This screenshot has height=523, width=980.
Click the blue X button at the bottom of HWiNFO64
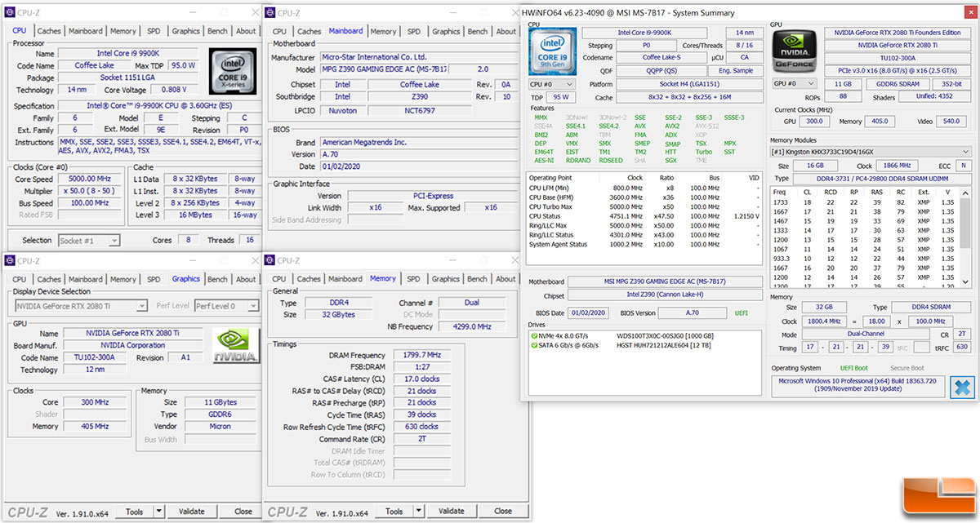[x=961, y=386]
